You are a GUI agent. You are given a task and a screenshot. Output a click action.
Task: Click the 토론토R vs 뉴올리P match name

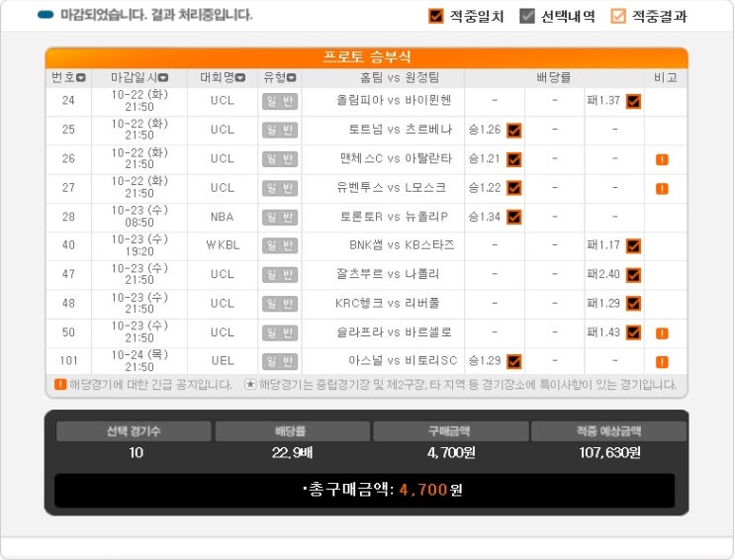point(394,217)
